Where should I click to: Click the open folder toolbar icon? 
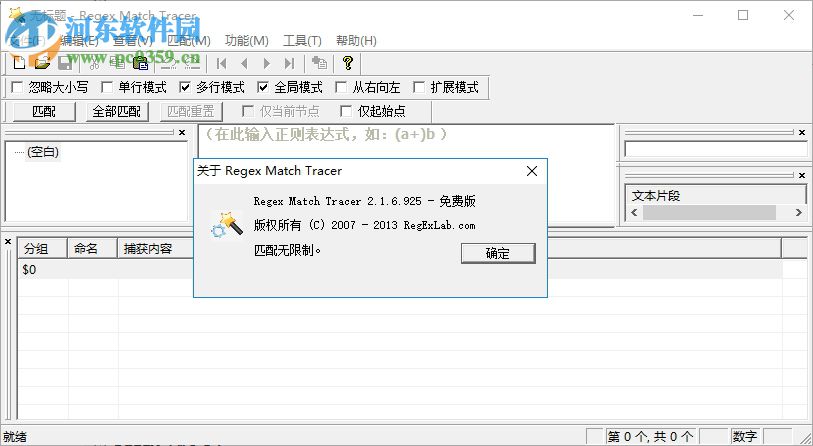pos(43,63)
